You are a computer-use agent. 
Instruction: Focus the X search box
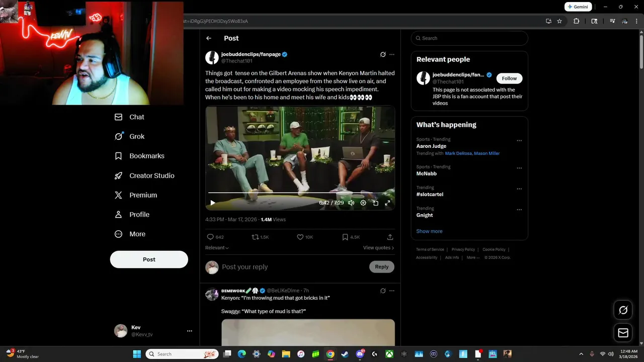click(469, 38)
